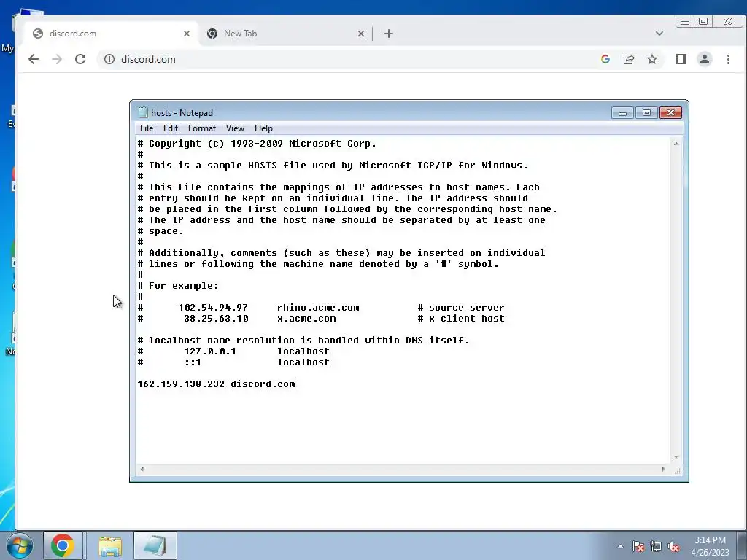Click the ::1 localhost line
This screenshot has width=747, height=560.
coord(233,362)
